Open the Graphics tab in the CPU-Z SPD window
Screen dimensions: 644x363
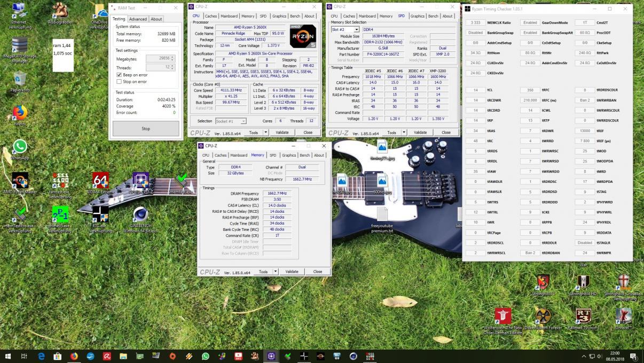pyautogui.click(x=417, y=16)
